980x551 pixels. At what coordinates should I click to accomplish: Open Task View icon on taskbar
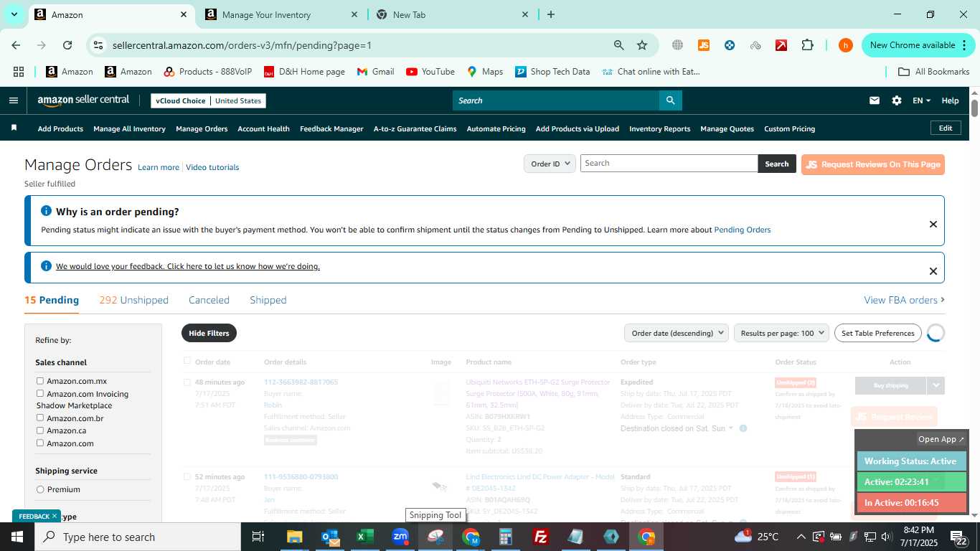258,537
